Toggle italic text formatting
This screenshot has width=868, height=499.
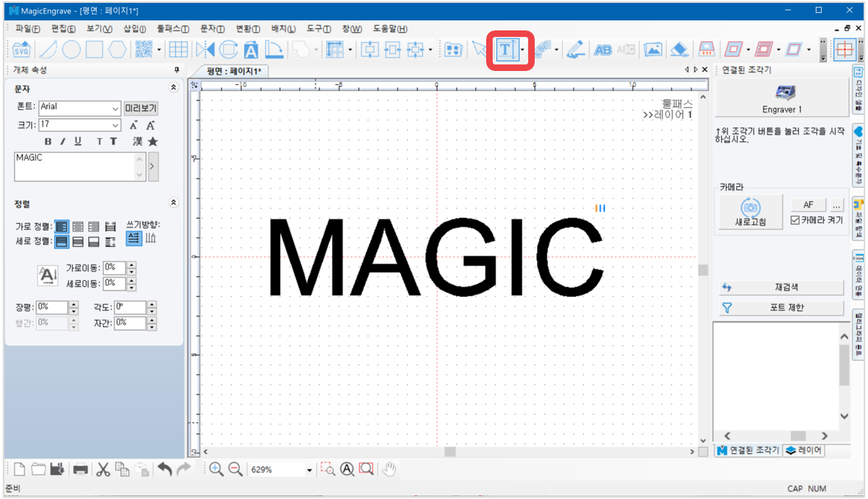pyautogui.click(x=62, y=142)
